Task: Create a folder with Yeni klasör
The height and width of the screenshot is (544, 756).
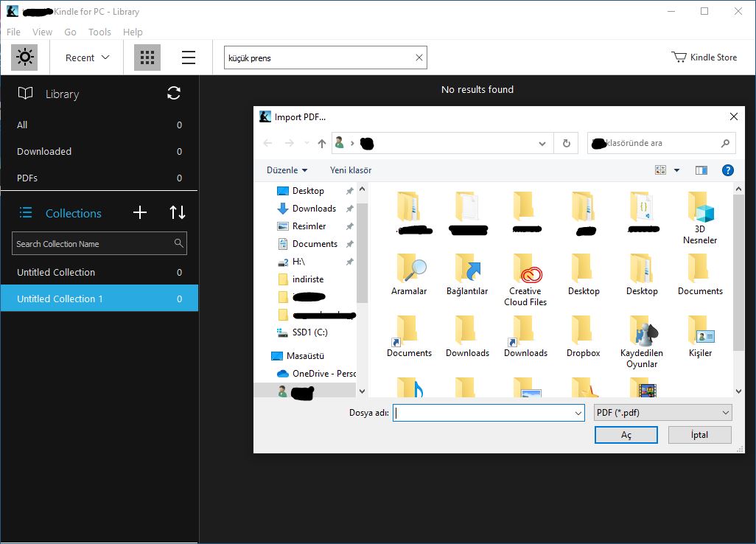Action: (351, 170)
